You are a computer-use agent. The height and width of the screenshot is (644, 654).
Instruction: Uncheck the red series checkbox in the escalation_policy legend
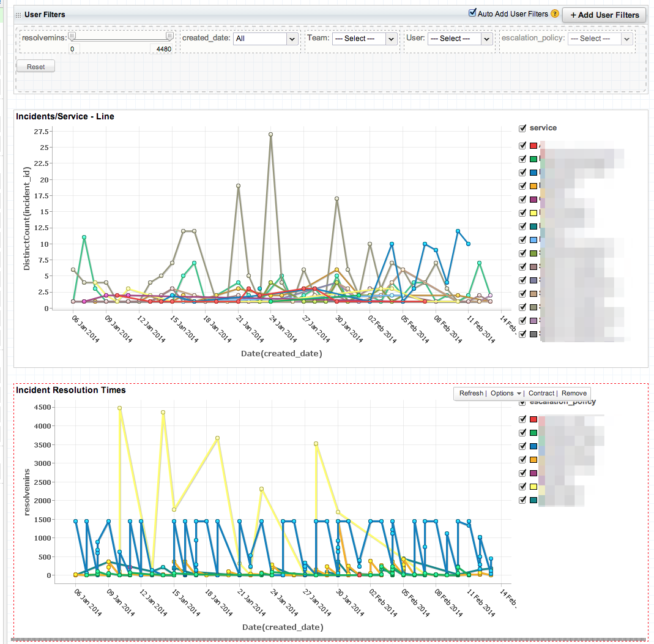click(522, 420)
